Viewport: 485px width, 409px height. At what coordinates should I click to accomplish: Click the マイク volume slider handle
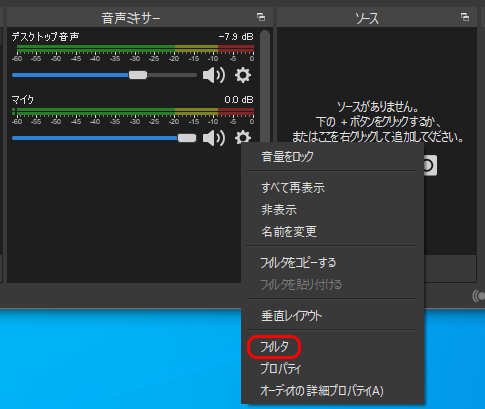pyautogui.click(x=187, y=138)
